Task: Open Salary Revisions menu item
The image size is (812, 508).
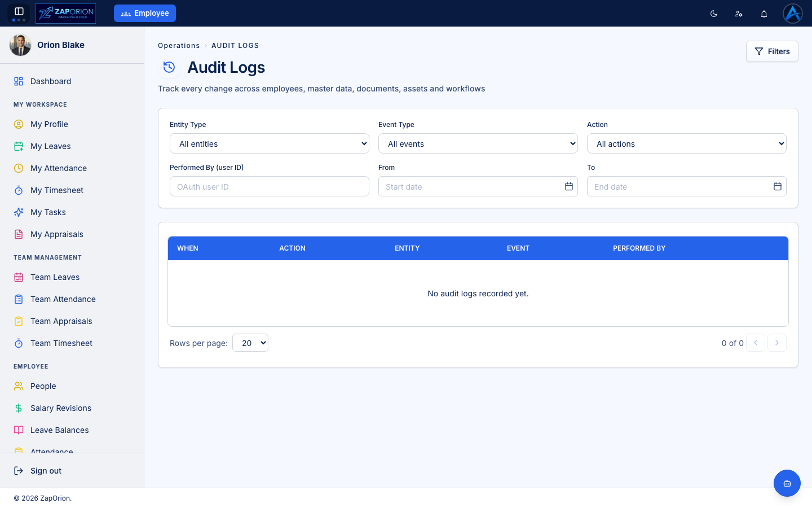Action: [72, 408]
